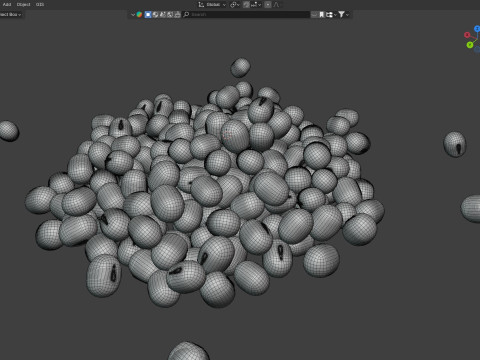The image size is (480, 360).
Task: Select the fifth mode icon before the search
Action: coord(177,15)
